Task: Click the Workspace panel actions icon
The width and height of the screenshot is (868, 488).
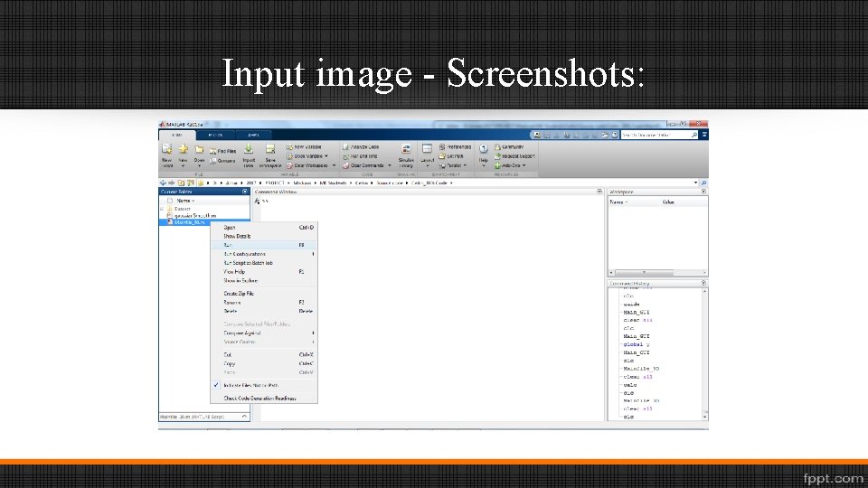Action: pyautogui.click(x=703, y=192)
